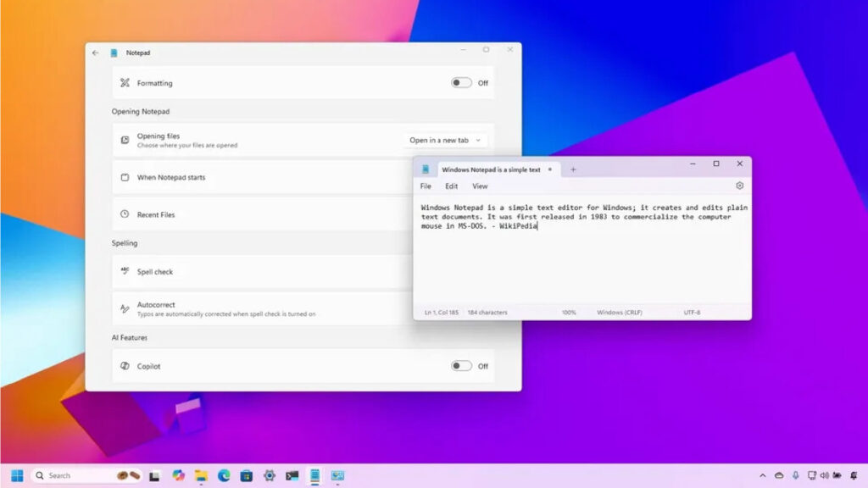
Task: Add a new tab with plus button
Action: click(573, 169)
